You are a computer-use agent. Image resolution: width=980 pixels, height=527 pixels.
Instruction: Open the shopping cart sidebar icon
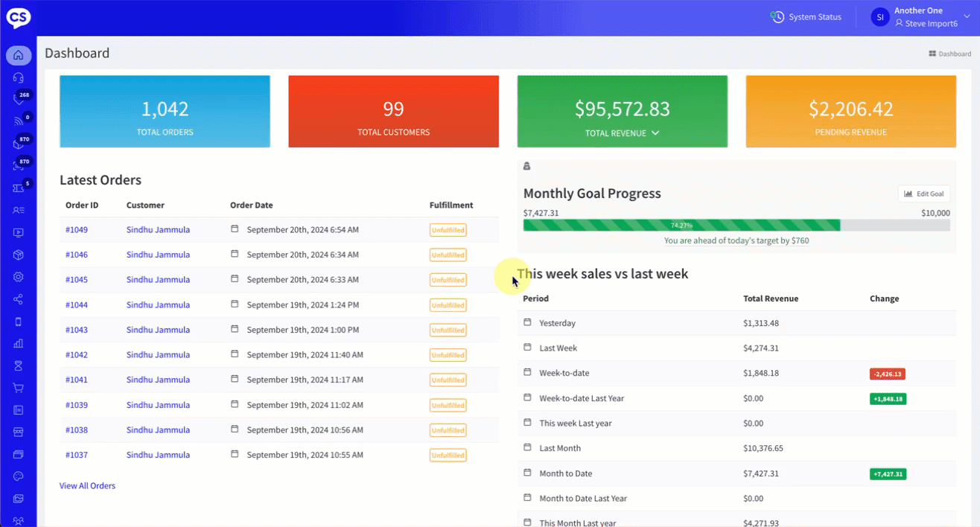coord(18,388)
